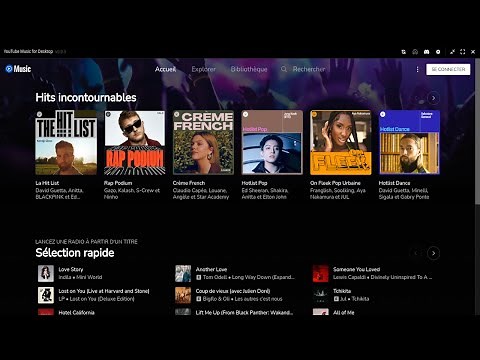Select Lost on You (Live at Harvard and Stone)
Viewport: 480px width, 360px height.
pyautogui.click(x=104, y=291)
